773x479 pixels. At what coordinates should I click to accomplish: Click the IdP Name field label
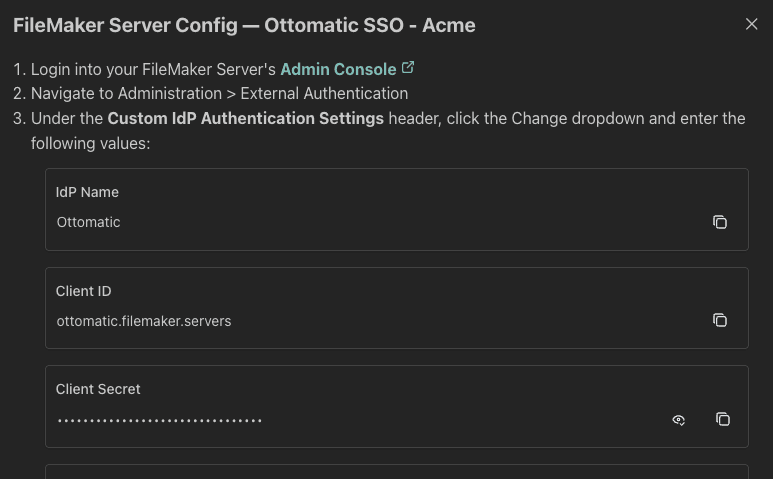click(x=87, y=192)
